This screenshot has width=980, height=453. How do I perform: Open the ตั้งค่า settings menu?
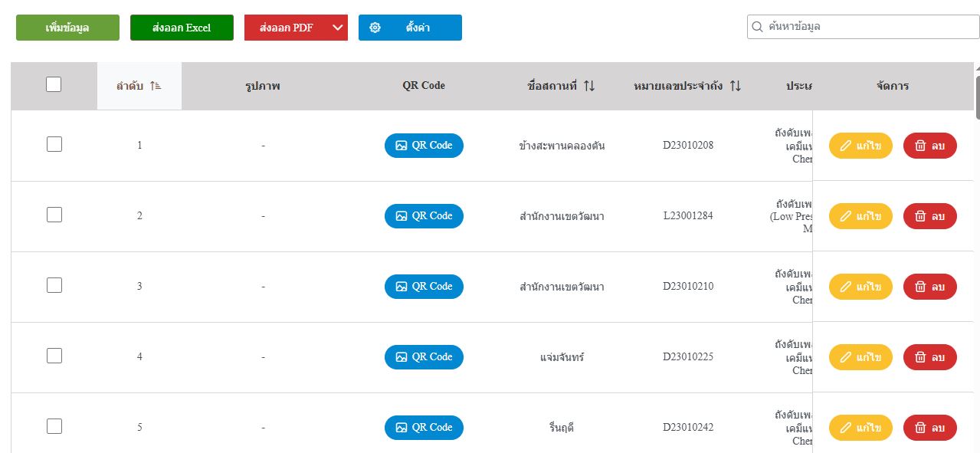(410, 28)
